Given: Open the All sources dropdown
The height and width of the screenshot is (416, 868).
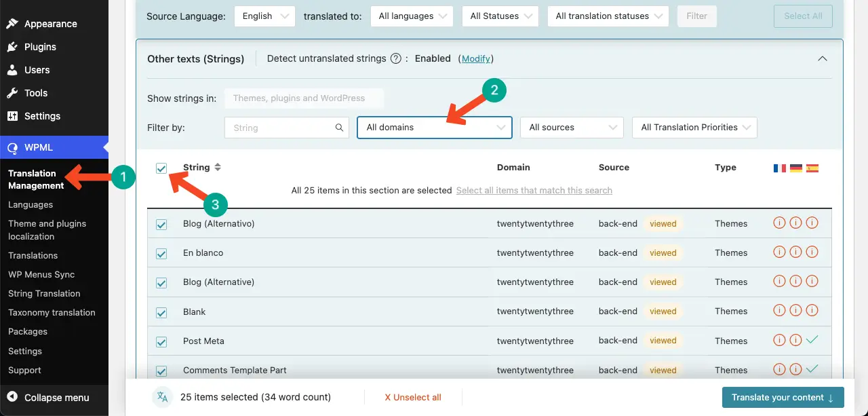Looking at the screenshot, I should [x=572, y=127].
